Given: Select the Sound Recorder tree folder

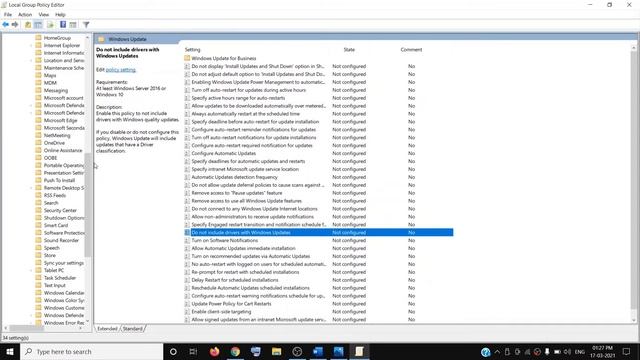Looking at the screenshot, I should pyautogui.click(x=61, y=240).
